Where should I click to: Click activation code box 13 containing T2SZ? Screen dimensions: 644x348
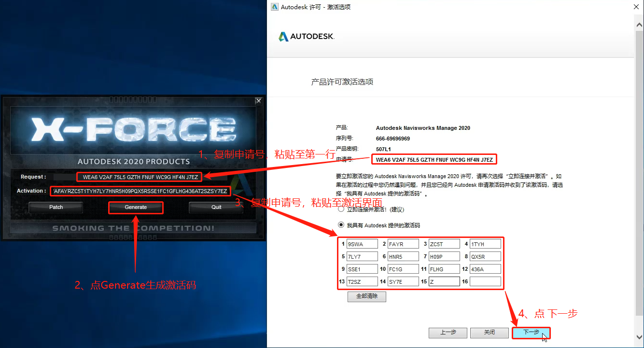click(x=362, y=282)
